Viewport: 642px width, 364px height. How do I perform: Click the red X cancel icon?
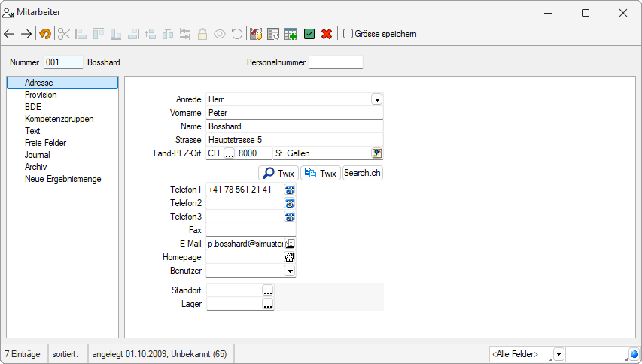point(327,34)
